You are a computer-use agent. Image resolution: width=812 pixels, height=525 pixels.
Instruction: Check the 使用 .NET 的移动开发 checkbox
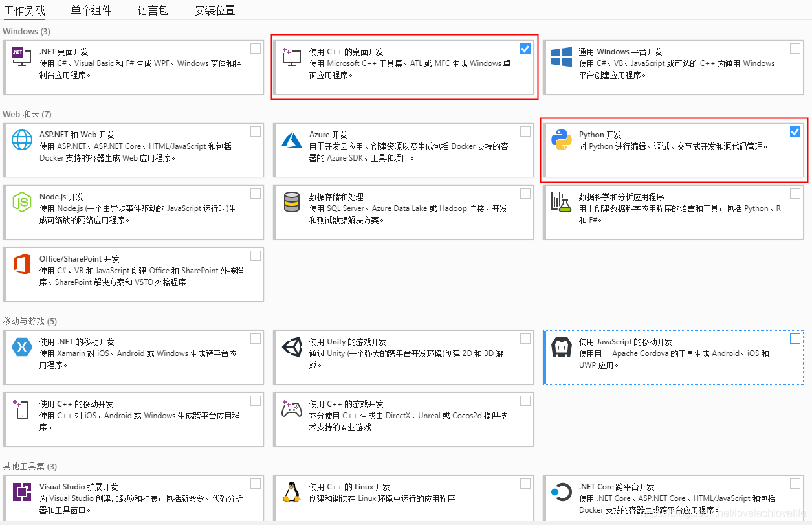[256, 339]
